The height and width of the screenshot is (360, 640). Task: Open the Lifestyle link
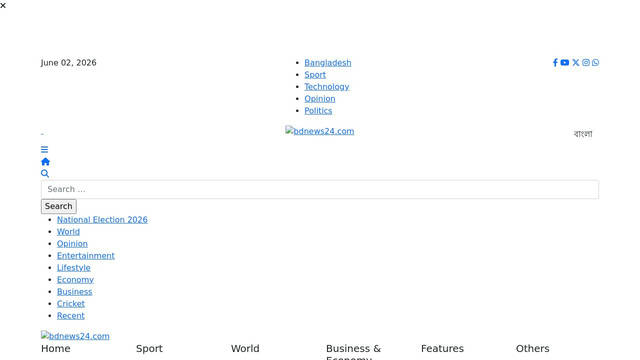73,268
